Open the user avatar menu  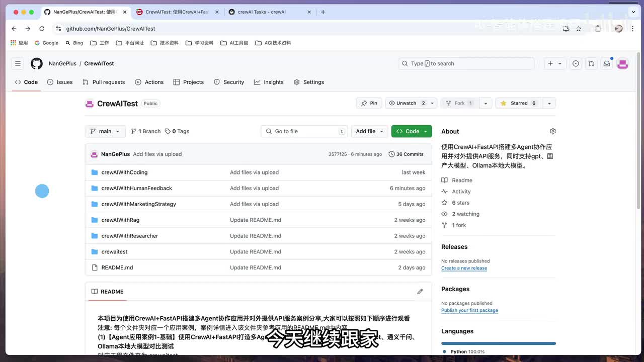tap(623, 63)
